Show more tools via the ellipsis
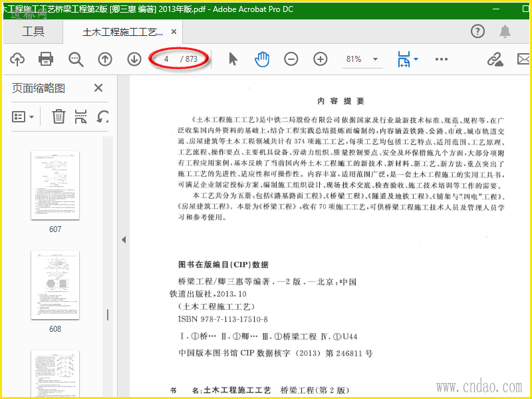Image resolution: width=532 pixels, height=399 pixels. click(442, 59)
